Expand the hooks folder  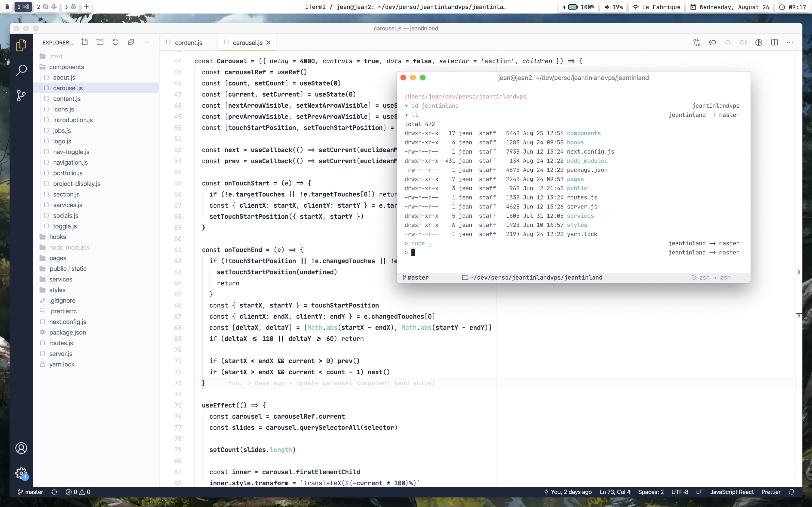pos(58,237)
